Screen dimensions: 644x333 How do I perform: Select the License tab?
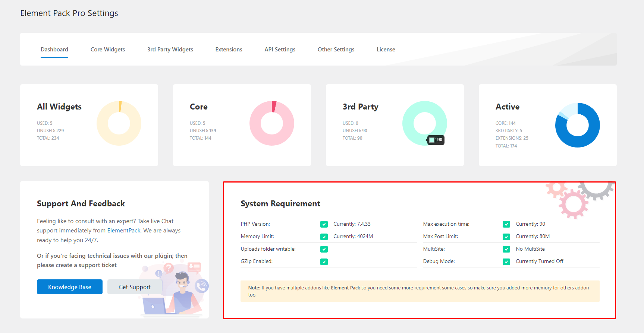point(386,50)
